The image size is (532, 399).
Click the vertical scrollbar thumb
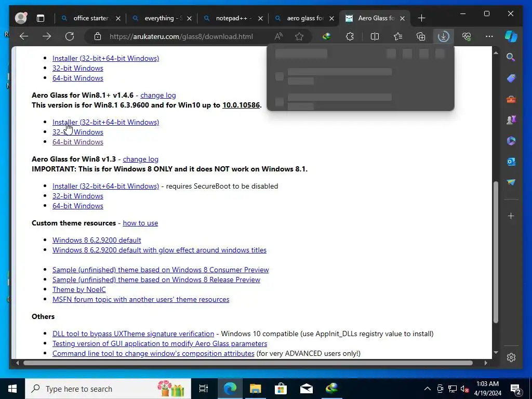(496, 252)
